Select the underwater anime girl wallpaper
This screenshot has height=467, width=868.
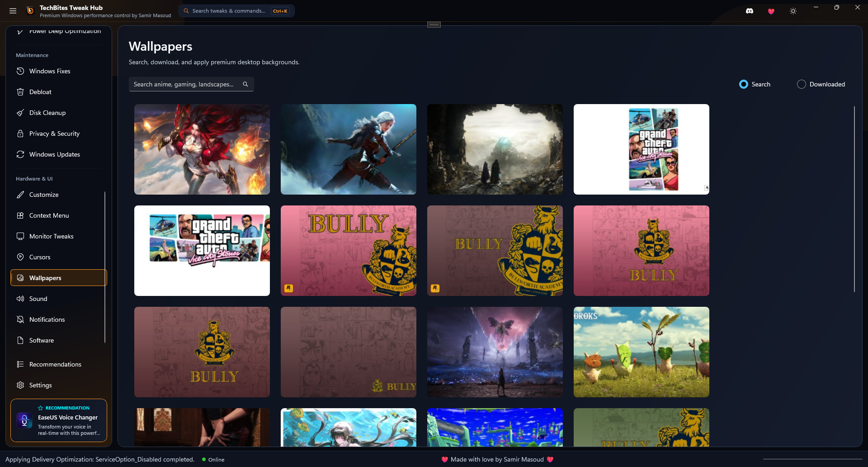[x=349, y=427]
